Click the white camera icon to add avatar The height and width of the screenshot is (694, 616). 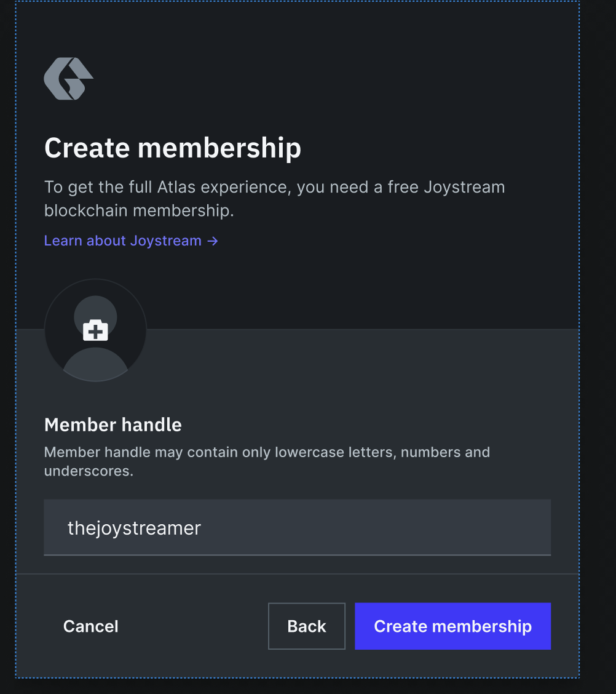click(95, 330)
